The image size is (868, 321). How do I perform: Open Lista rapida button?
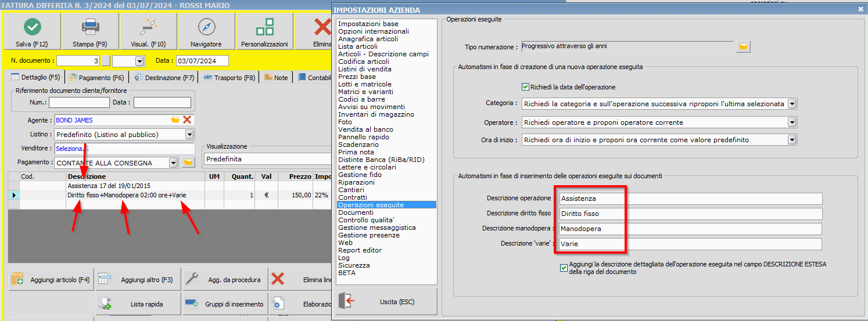coord(138,304)
